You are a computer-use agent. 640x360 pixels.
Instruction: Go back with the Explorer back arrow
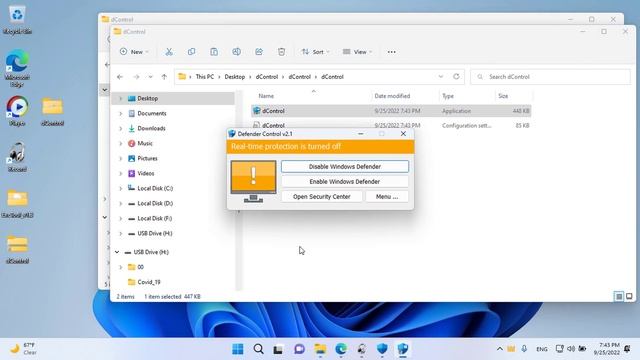[x=120, y=77]
